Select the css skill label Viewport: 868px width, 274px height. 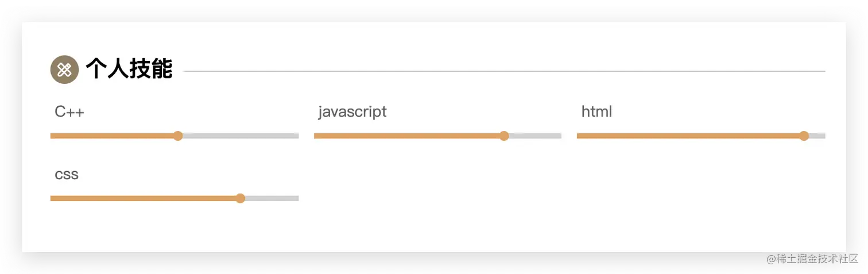point(67,175)
